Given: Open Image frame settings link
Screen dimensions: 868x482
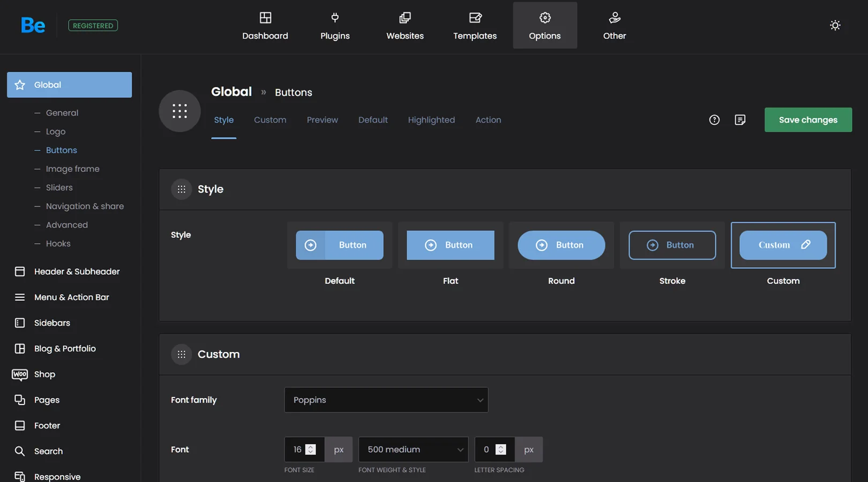Looking at the screenshot, I should (x=72, y=169).
